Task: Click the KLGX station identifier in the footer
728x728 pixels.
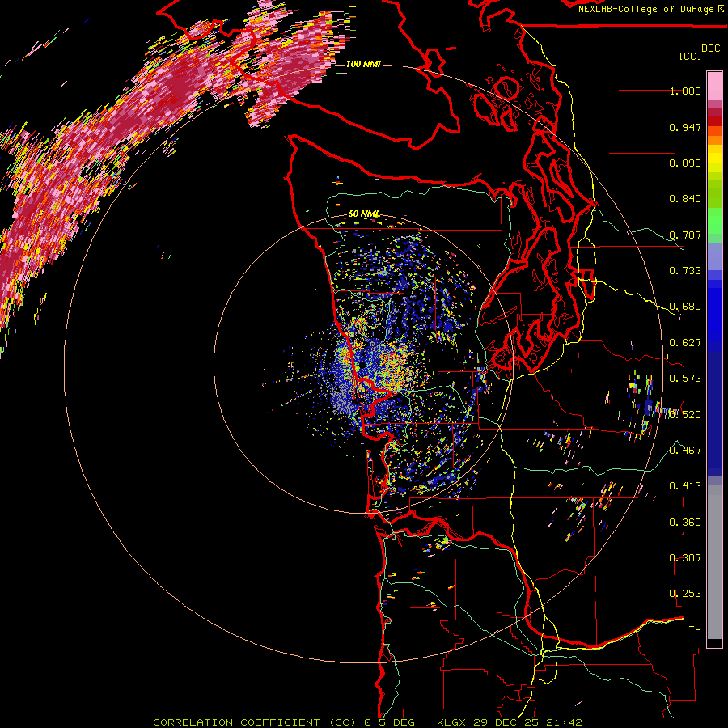Action: pos(453,722)
